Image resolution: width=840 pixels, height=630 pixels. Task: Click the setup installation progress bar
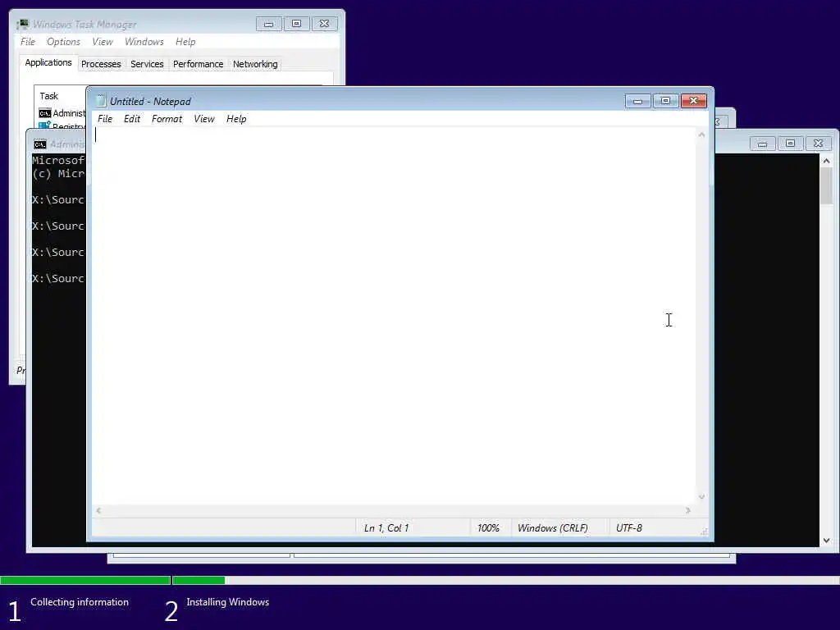pos(420,580)
